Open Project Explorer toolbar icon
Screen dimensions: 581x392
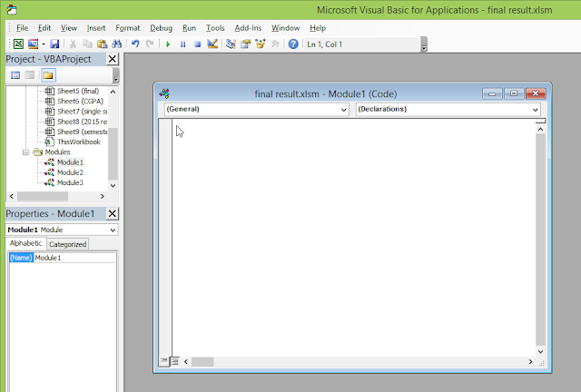231,44
